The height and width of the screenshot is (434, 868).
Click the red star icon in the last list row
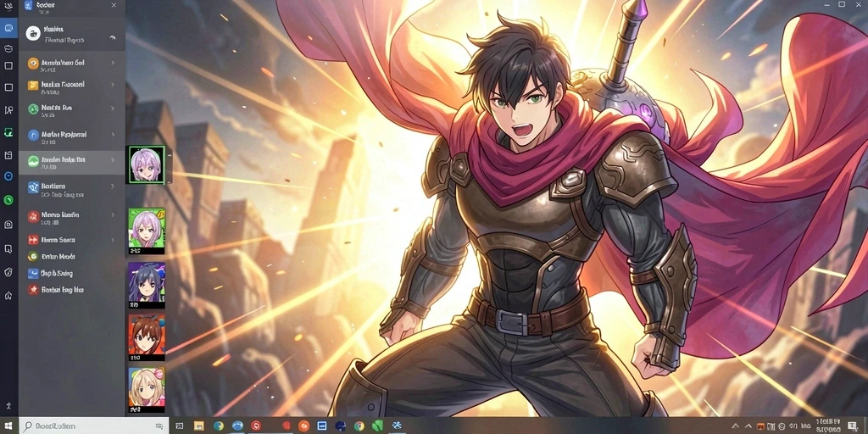(x=33, y=290)
